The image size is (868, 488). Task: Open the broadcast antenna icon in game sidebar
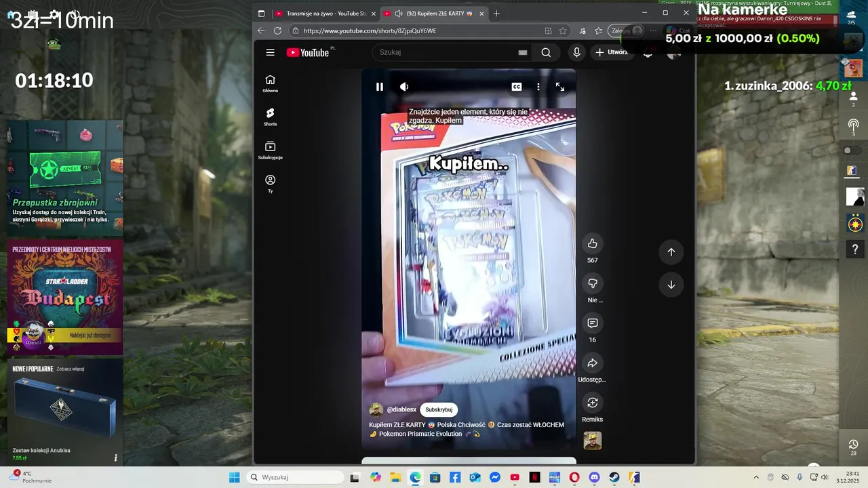click(x=853, y=126)
